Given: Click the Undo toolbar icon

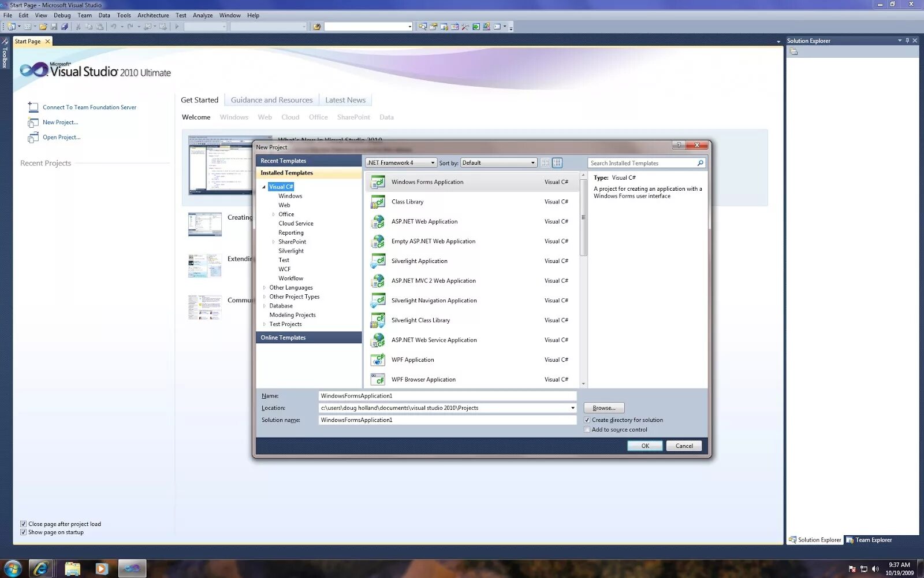Looking at the screenshot, I should pyautogui.click(x=114, y=27).
